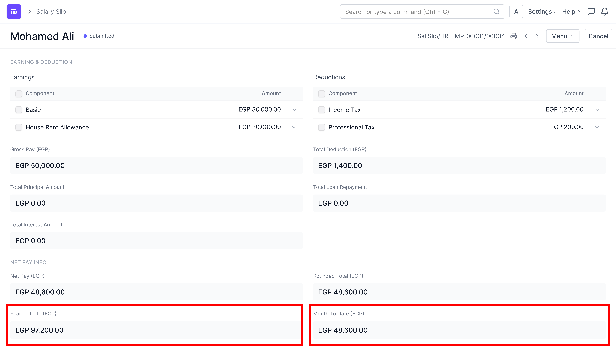Viewport: 616px width, 364px height.
Task: Open the chat messages icon
Action: pyautogui.click(x=591, y=12)
